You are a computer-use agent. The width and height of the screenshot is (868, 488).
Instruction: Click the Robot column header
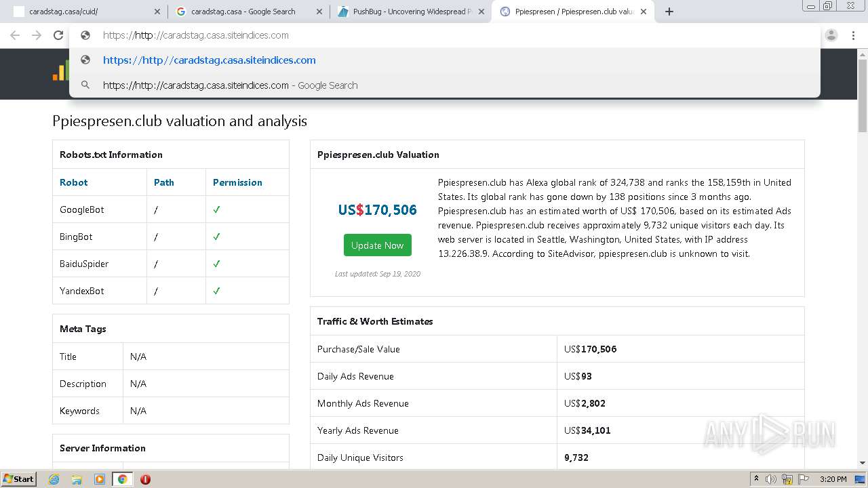[73, 182]
